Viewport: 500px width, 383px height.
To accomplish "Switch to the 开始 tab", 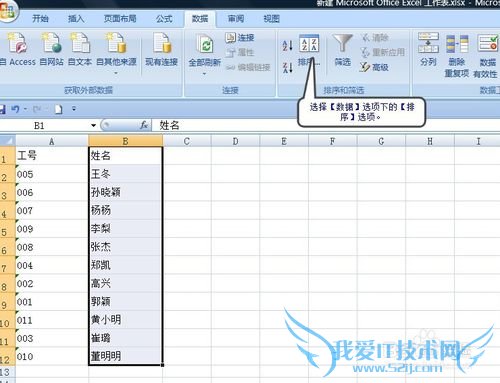I will click(40, 19).
